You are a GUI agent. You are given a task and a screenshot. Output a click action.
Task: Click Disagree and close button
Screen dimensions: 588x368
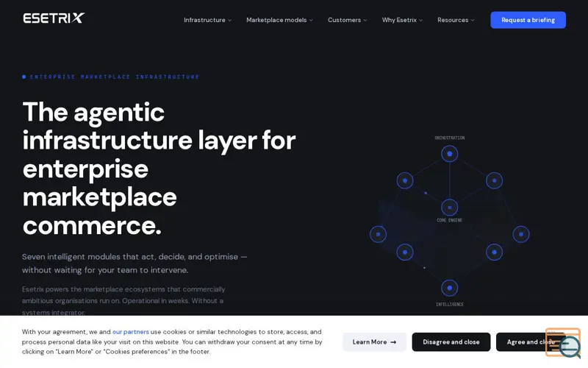pyautogui.click(x=451, y=342)
